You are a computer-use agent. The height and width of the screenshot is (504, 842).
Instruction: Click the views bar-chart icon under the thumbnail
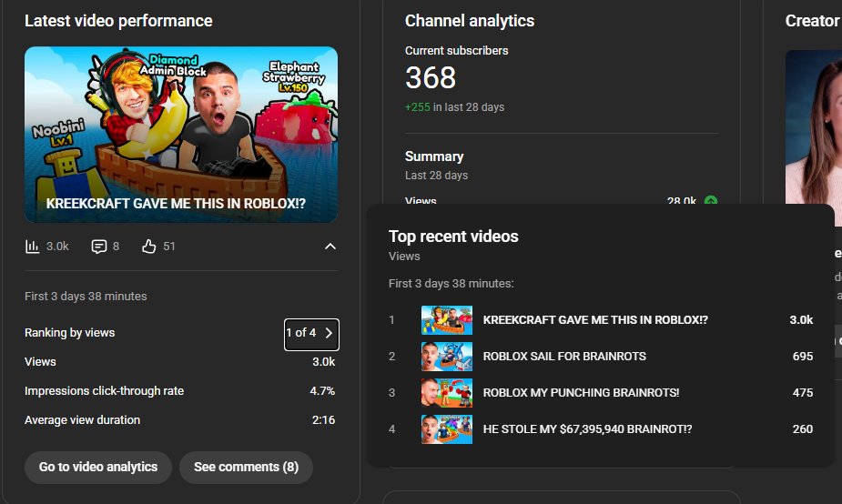pos(32,247)
